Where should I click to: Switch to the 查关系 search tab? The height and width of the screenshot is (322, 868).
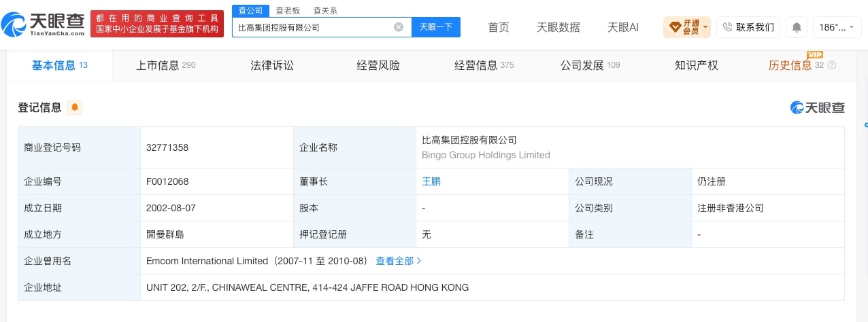click(324, 10)
